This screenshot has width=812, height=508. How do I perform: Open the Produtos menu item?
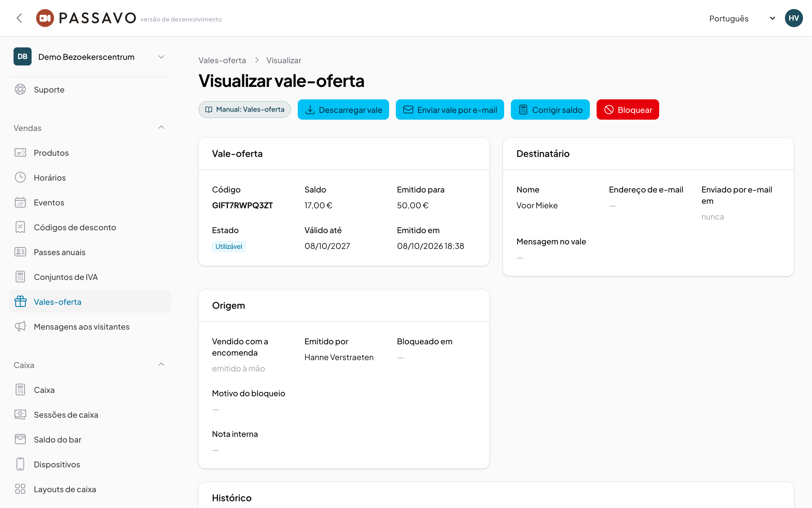pos(90,152)
